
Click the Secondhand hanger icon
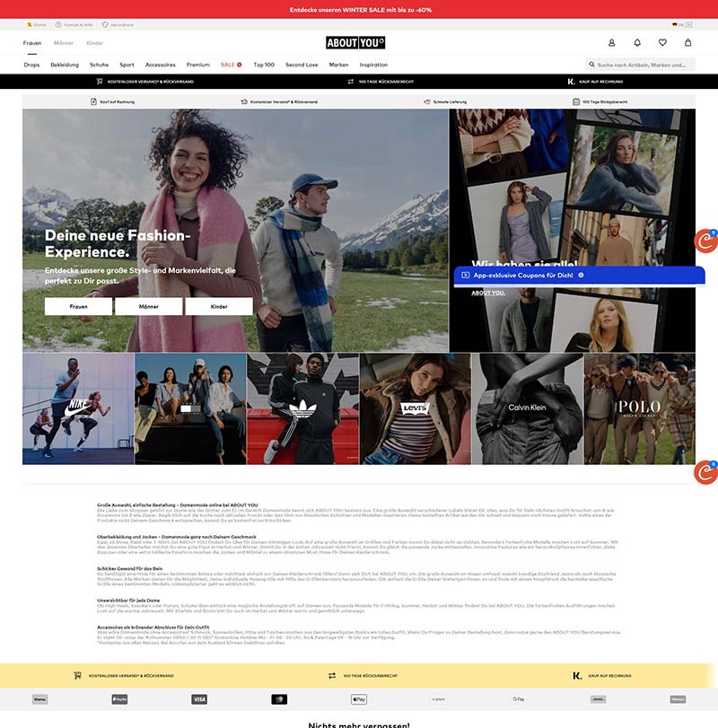[105, 24]
